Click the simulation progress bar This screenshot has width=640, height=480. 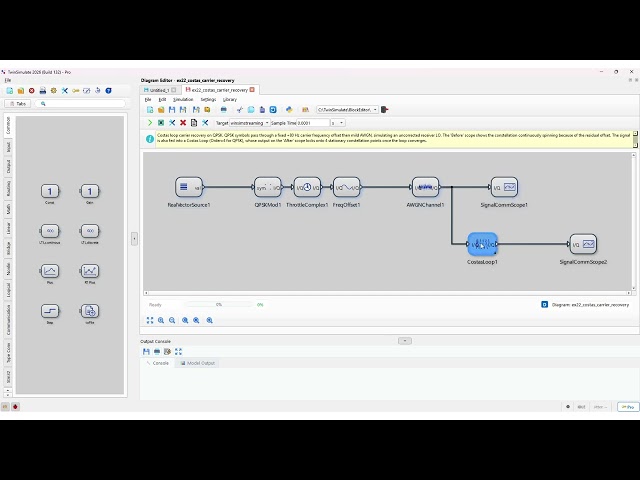[219, 304]
